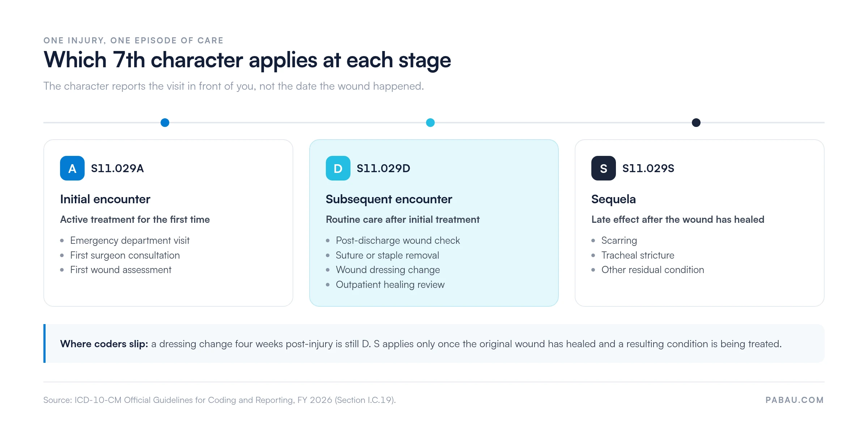Click the dark S badge icon

coord(603,168)
